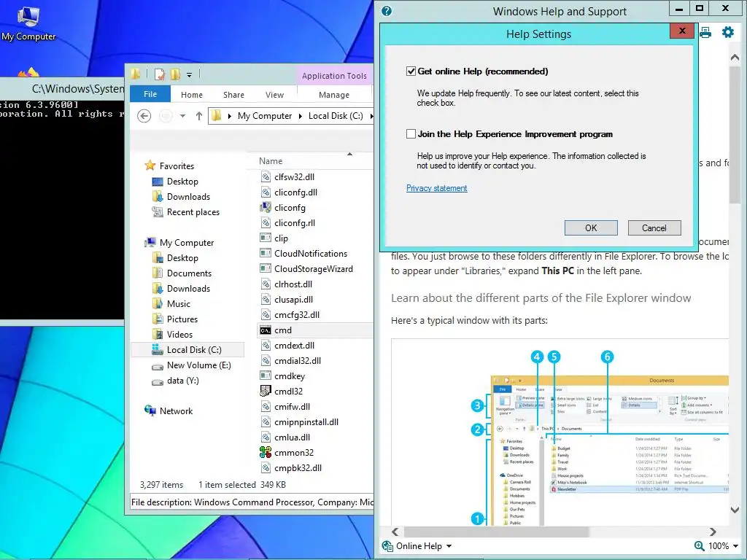Select the cmmon32 file icon

[266, 452]
